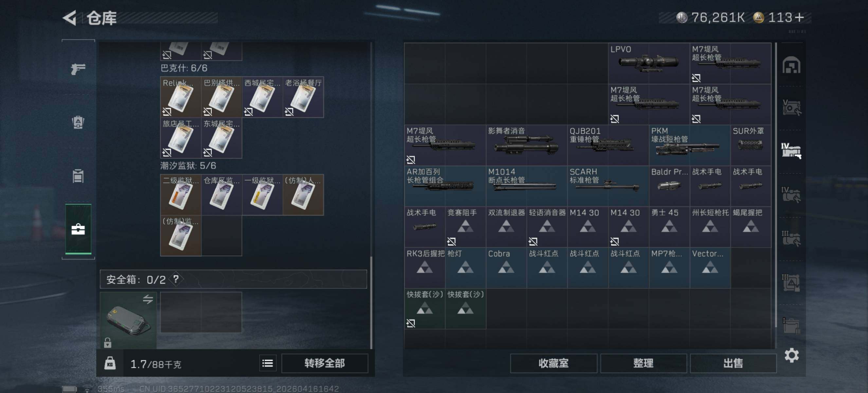The width and height of the screenshot is (868, 393).
Task: Open the safe box help question mark
Action: tap(175, 279)
